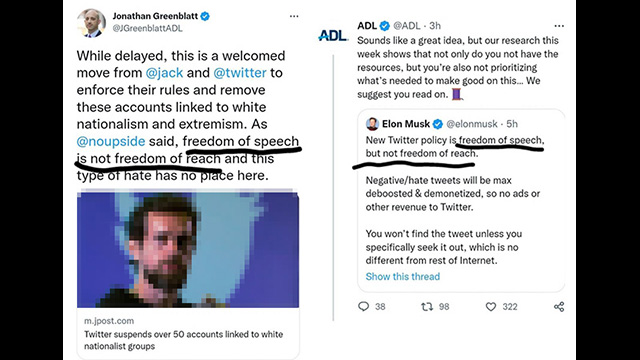Image resolution: width=640 pixels, height=360 pixels.
Task: Click the retweet icon with 98 retweets
Action: click(x=427, y=307)
